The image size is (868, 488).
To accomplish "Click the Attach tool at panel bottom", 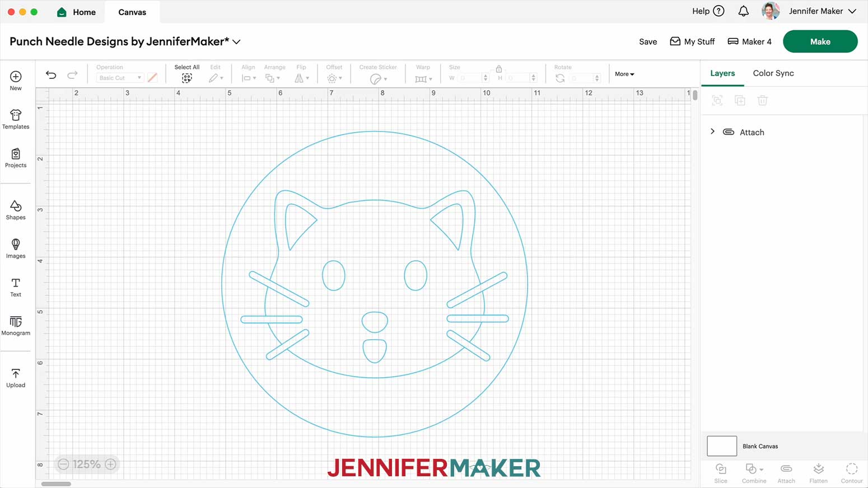I will [786, 473].
